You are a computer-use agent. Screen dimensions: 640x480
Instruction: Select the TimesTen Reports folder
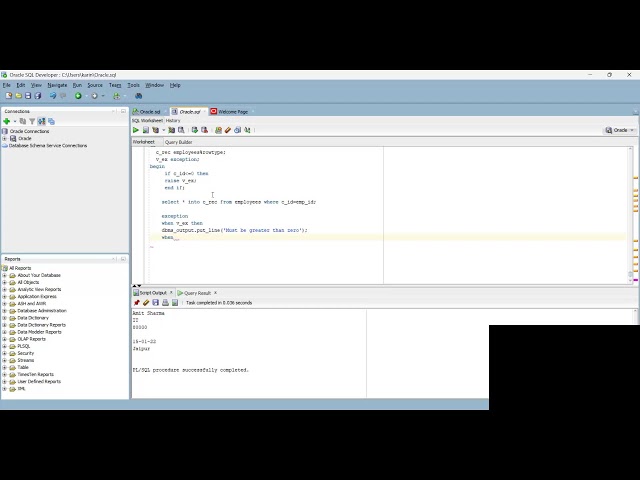coord(36,375)
